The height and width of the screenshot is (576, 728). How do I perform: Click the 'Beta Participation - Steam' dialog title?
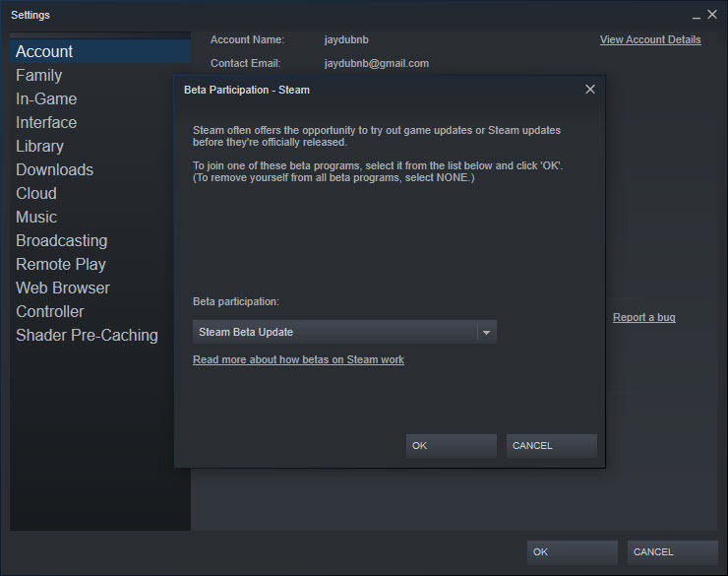tap(247, 91)
